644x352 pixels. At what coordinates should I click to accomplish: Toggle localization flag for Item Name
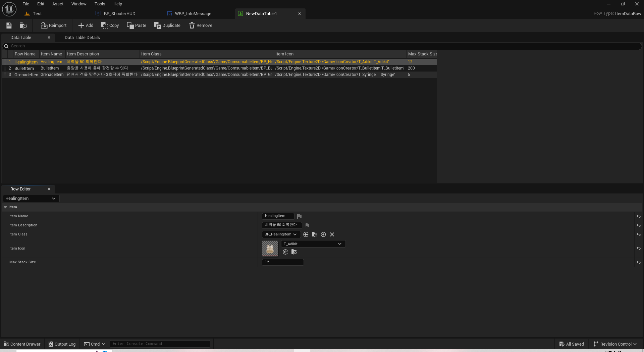pyautogui.click(x=299, y=216)
